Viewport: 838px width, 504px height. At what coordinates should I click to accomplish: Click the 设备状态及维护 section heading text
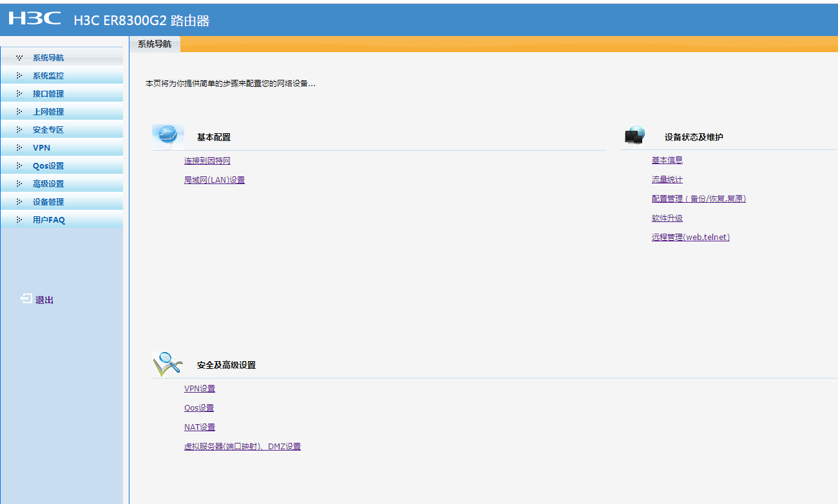[x=694, y=137]
